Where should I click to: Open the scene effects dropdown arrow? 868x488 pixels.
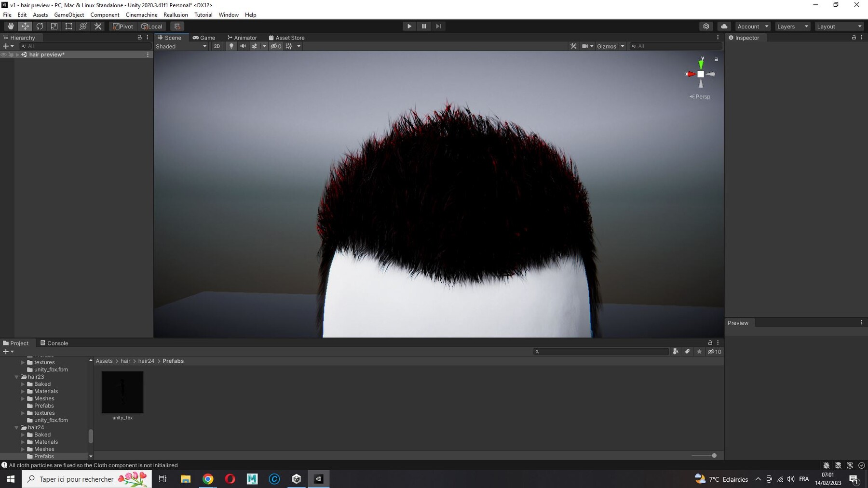(x=264, y=46)
